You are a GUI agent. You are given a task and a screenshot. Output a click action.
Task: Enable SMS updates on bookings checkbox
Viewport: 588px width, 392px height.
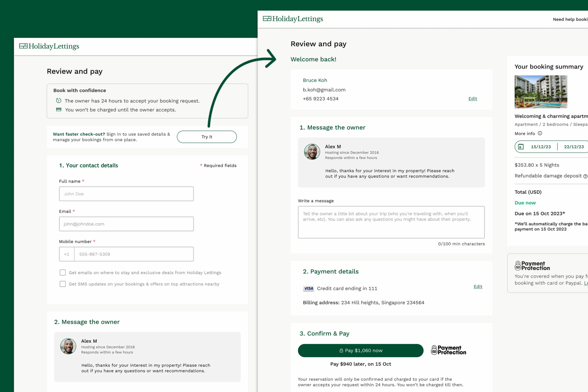click(x=63, y=284)
